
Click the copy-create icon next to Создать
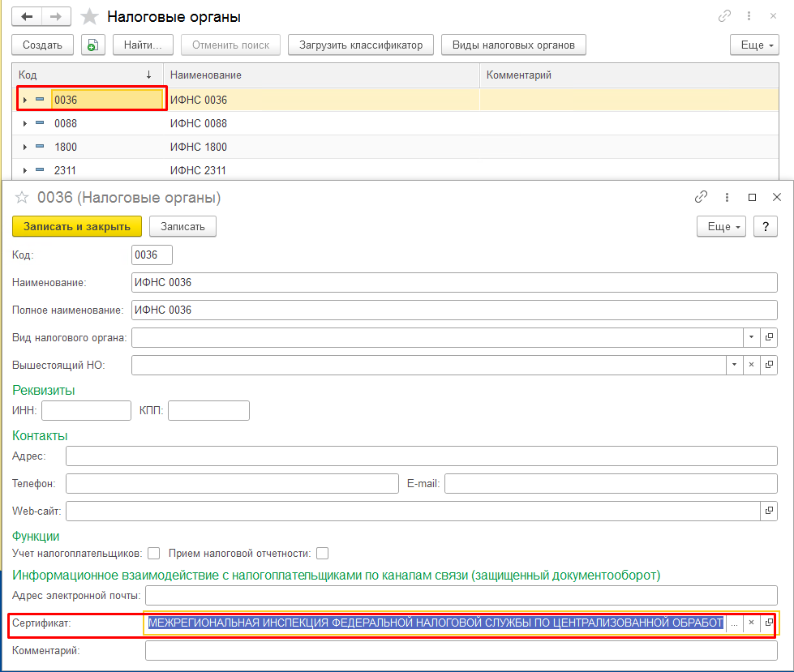[x=93, y=45]
